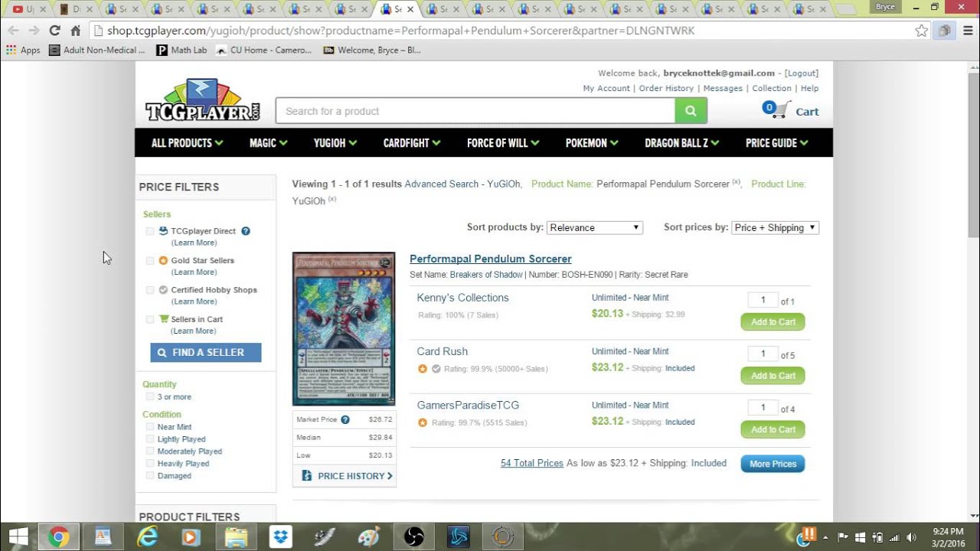
Task: Open My Account link
Action: [606, 88]
